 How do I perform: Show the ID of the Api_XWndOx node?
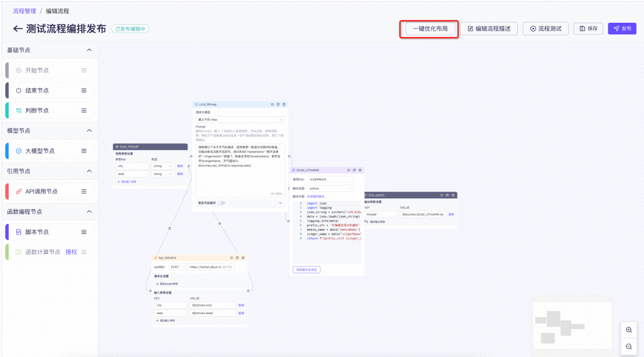tap(231, 257)
